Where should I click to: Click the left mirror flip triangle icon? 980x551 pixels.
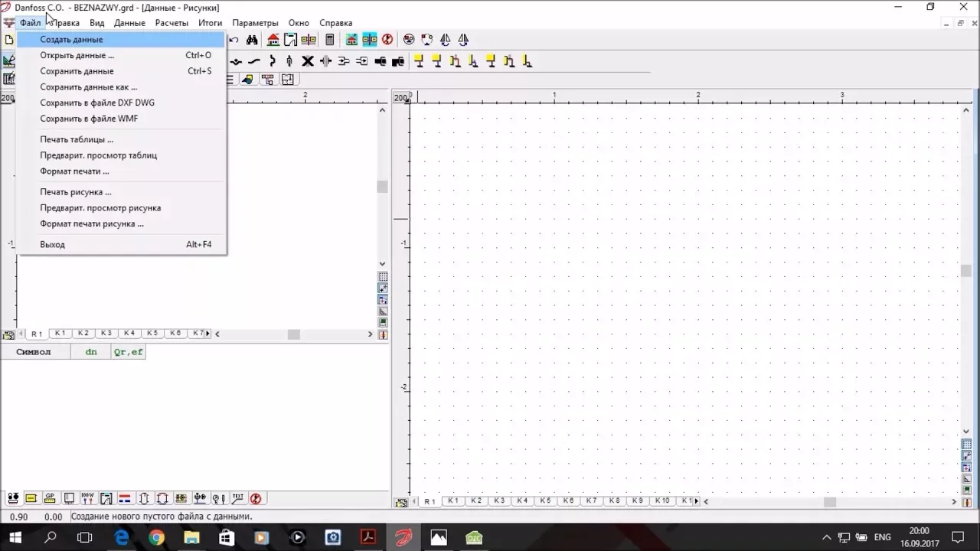click(x=445, y=40)
